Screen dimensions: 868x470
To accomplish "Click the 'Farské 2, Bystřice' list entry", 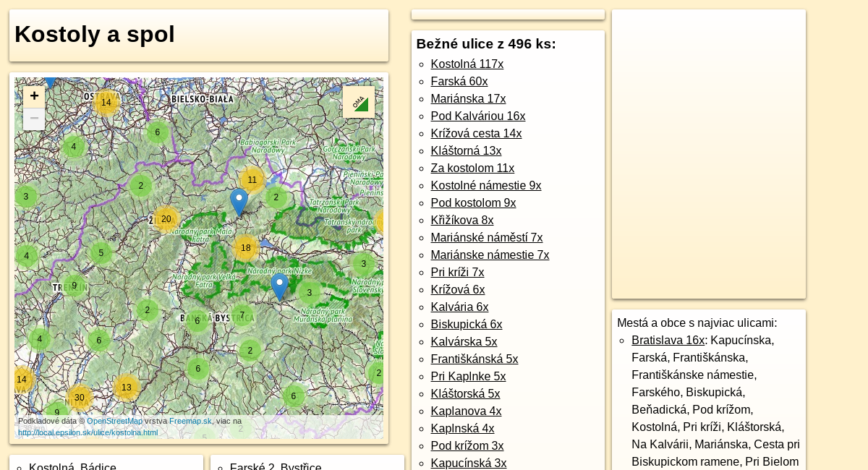I will point(276,466).
